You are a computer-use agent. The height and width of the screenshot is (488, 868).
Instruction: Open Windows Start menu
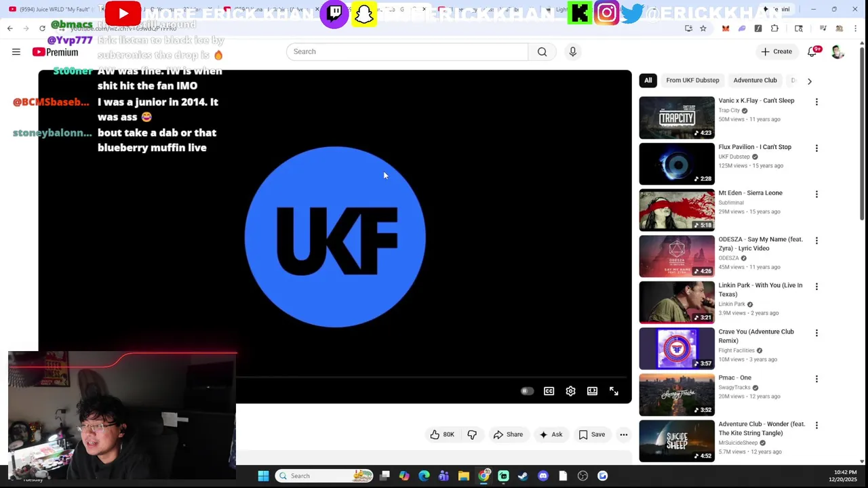pos(263,476)
